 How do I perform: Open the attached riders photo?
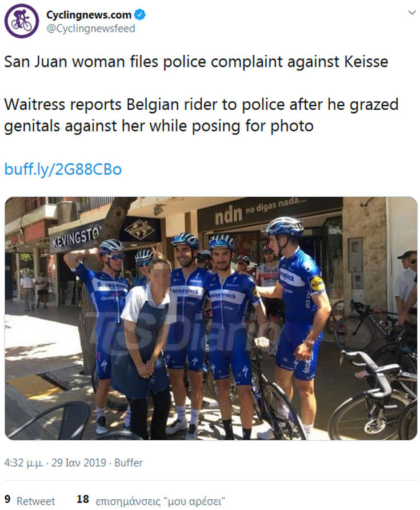(210, 317)
